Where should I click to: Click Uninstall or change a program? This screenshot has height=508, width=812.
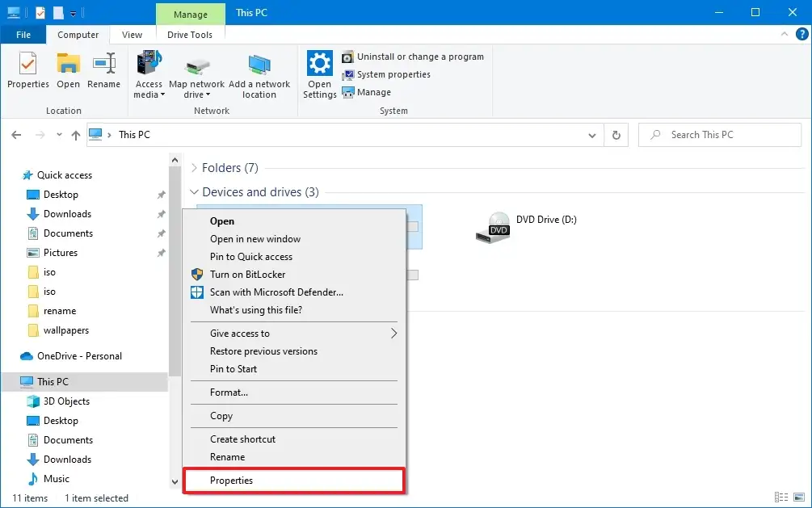point(413,57)
